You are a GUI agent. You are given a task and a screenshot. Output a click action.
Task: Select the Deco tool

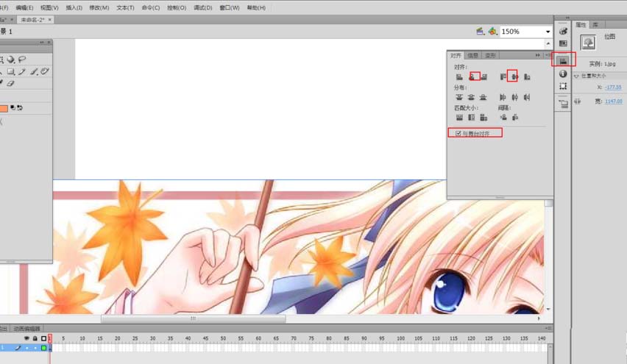[44, 71]
